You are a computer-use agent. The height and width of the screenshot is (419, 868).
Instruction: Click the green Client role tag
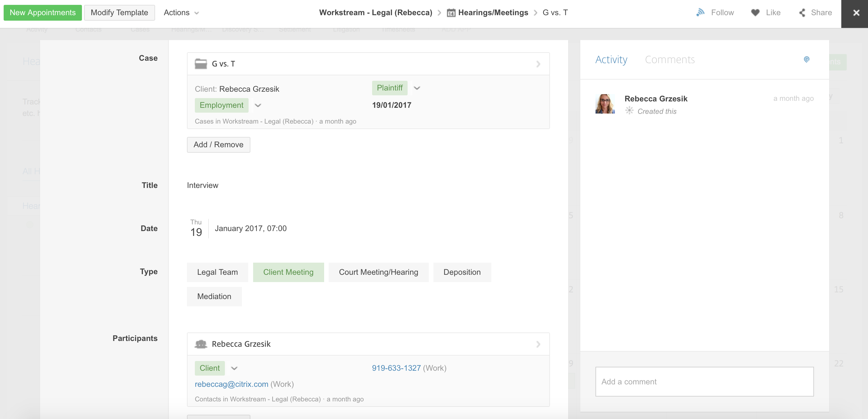pos(210,368)
